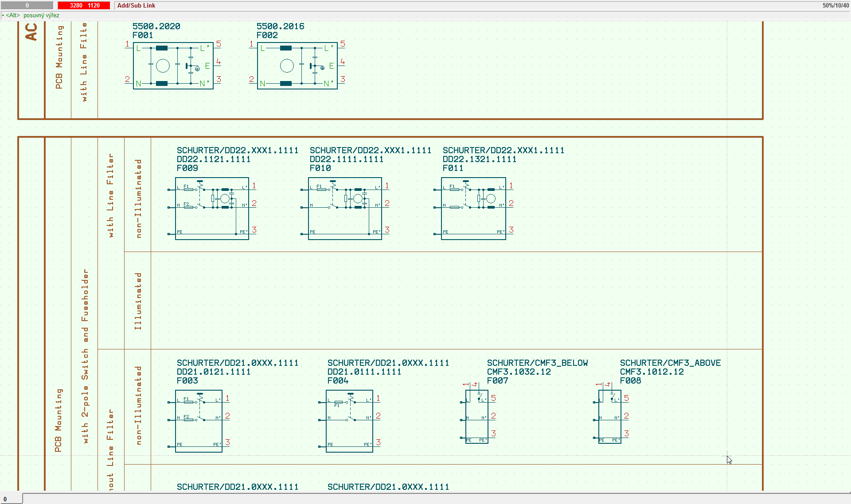The height and width of the screenshot is (504, 851).
Task: Click the DD22.1321.1111 part number
Action: pos(480,159)
